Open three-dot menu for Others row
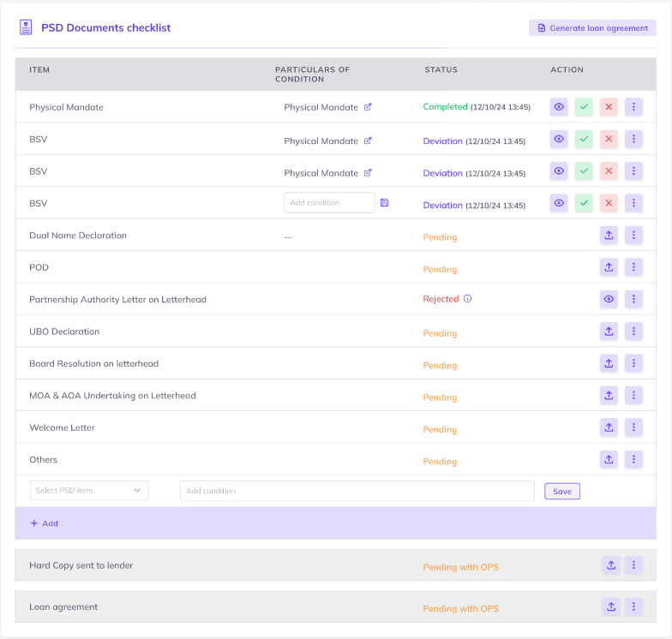The height and width of the screenshot is (639, 672). (633, 459)
